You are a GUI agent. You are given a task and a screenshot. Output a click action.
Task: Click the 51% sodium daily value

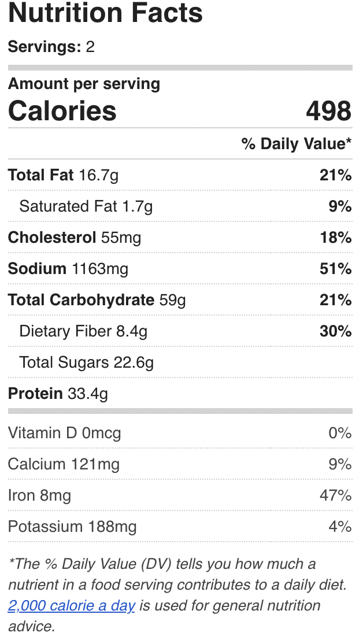[335, 269]
